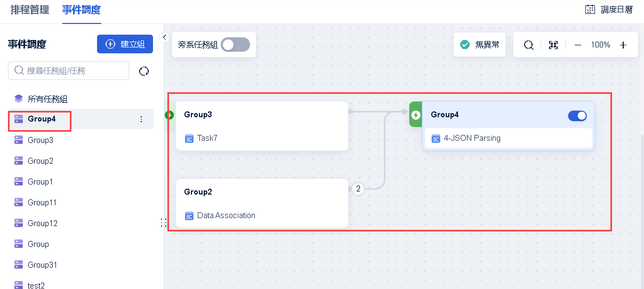The width and height of the screenshot is (644, 289).
Task: Click the refresh icon beside search box
Action: 143,71
